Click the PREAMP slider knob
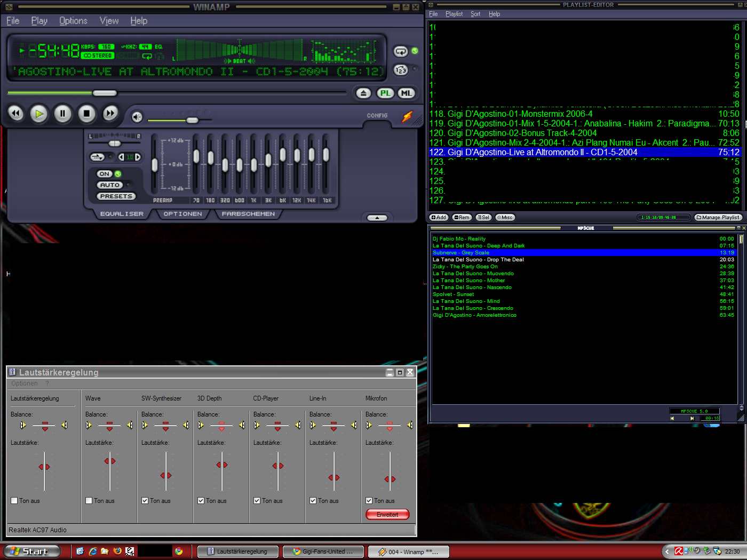This screenshot has width=747, height=560. pyautogui.click(x=155, y=165)
